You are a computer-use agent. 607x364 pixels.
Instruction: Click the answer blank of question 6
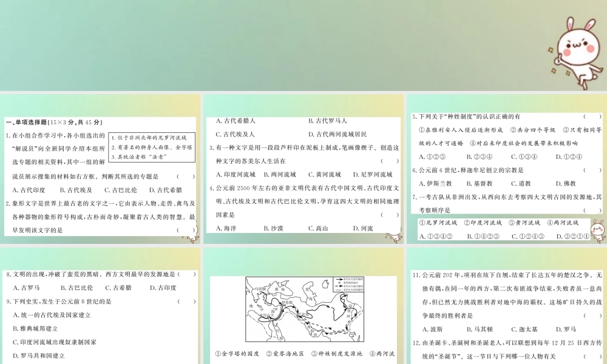click(x=592, y=170)
